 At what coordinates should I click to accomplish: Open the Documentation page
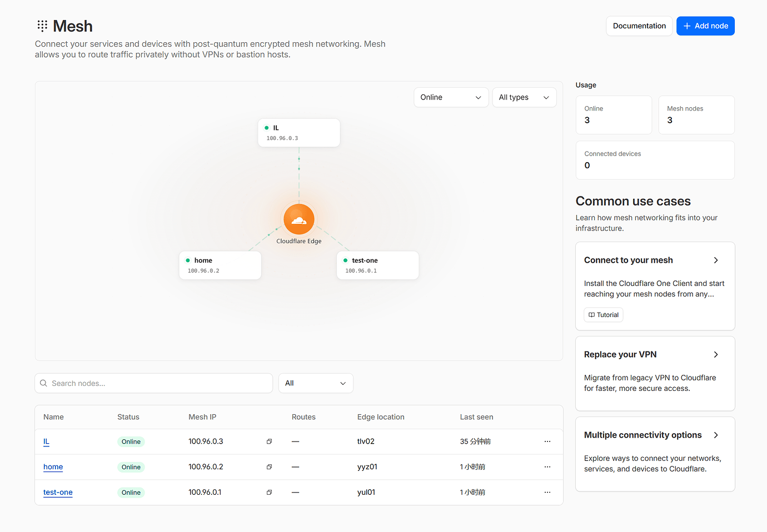coord(639,26)
